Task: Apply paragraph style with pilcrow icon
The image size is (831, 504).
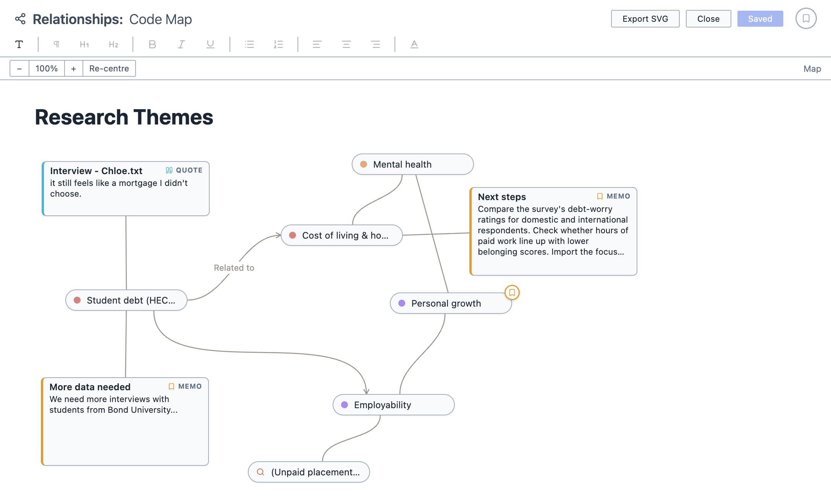Action: tap(56, 44)
